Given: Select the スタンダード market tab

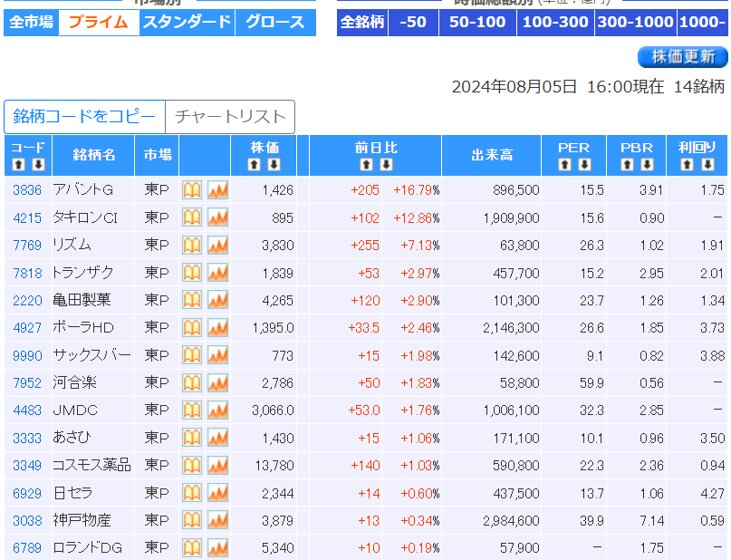Looking at the screenshot, I should coord(187,22).
